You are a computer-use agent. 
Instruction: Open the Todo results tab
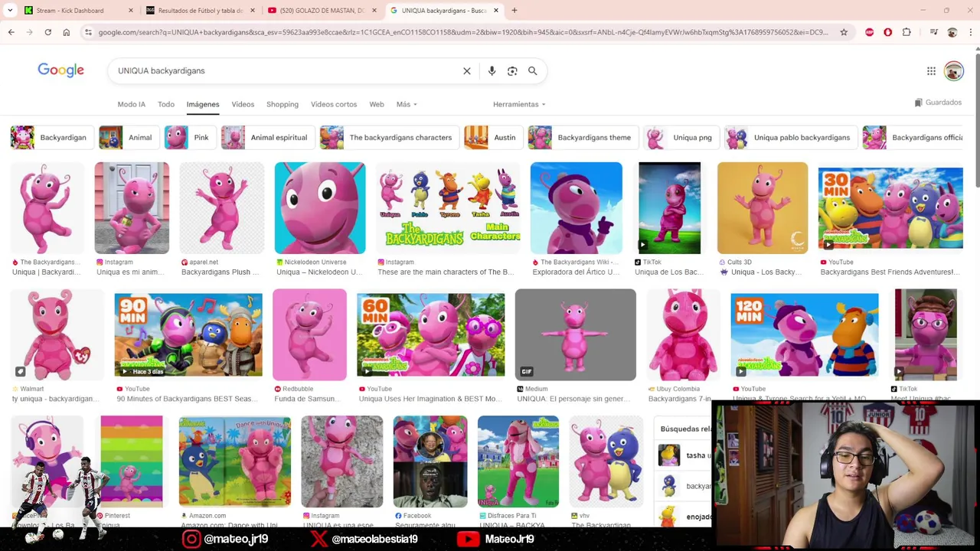point(166,104)
